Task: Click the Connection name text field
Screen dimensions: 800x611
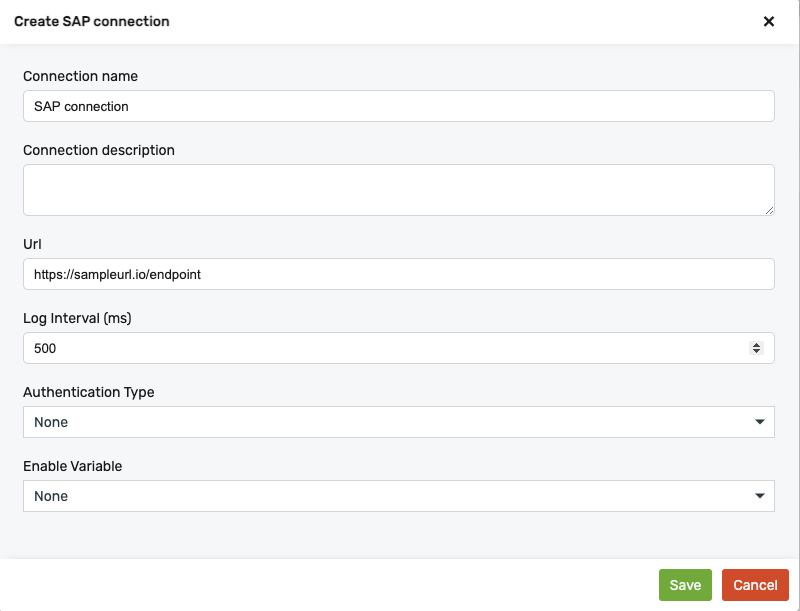Action: tap(398, 106)
